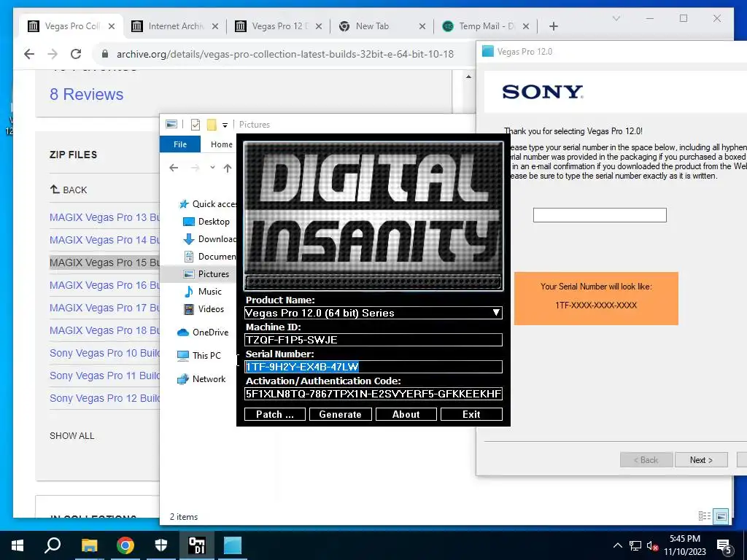The image size is (747, 560).
Task: Go back in the Chrome browser
Action: (x=29, y=54)
